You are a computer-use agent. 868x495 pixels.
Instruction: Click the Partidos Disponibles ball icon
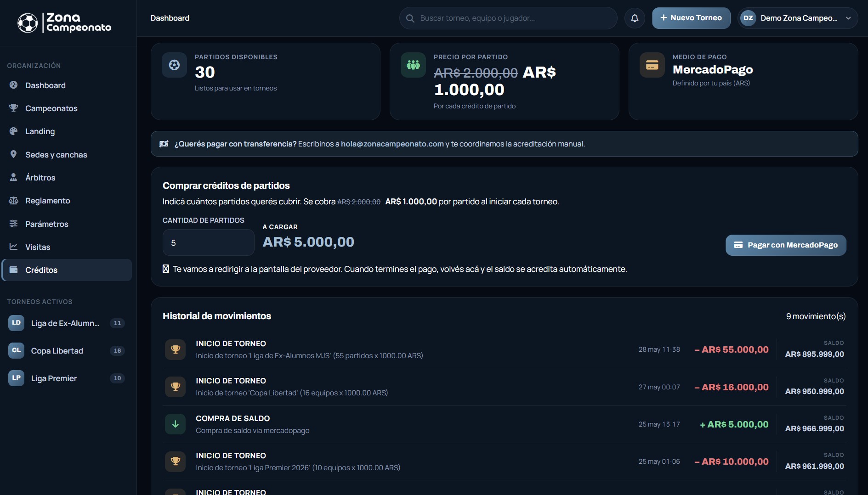tap(174, 65)
